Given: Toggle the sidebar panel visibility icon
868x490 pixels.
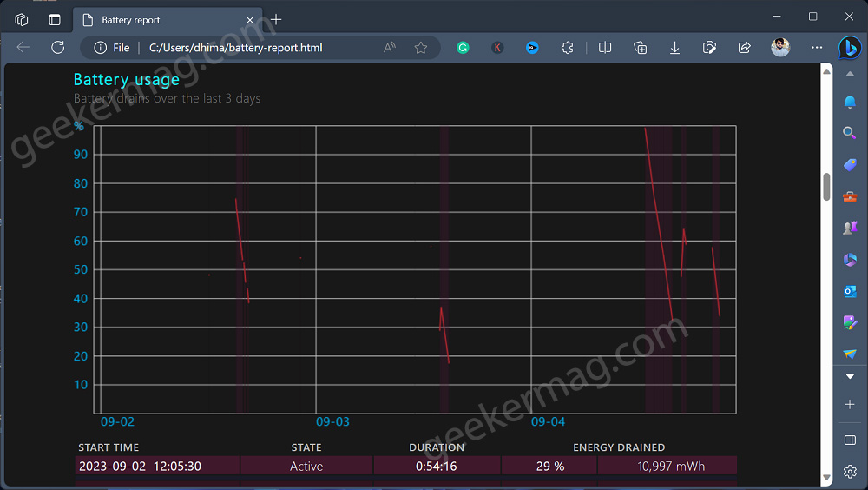Looking at the screenshot, I should (x=850, y=440).
